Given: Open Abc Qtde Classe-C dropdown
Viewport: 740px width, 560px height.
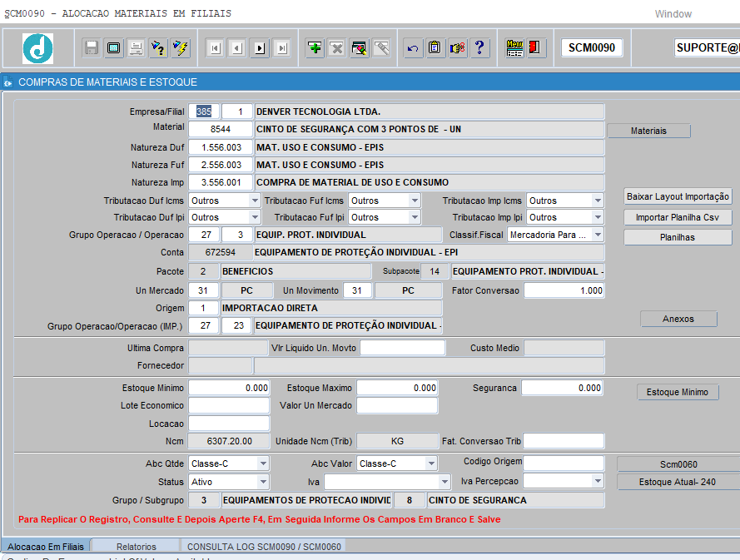Looking at the screenshot, I should (263, 463).
